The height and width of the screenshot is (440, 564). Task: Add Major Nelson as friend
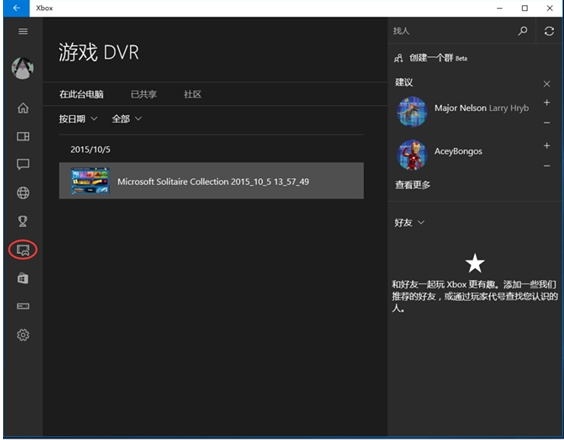(x=547, y=103)
